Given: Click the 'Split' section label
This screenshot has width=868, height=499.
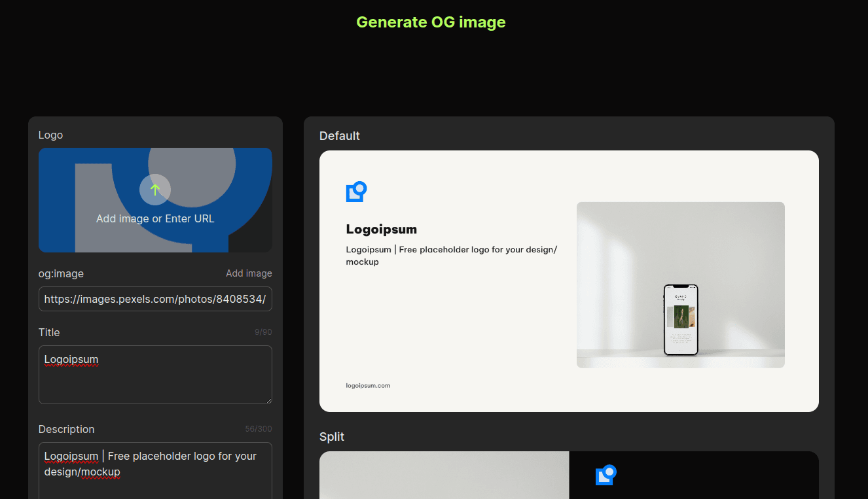Looking at the screenshot, I should click(x=332, y=437).
